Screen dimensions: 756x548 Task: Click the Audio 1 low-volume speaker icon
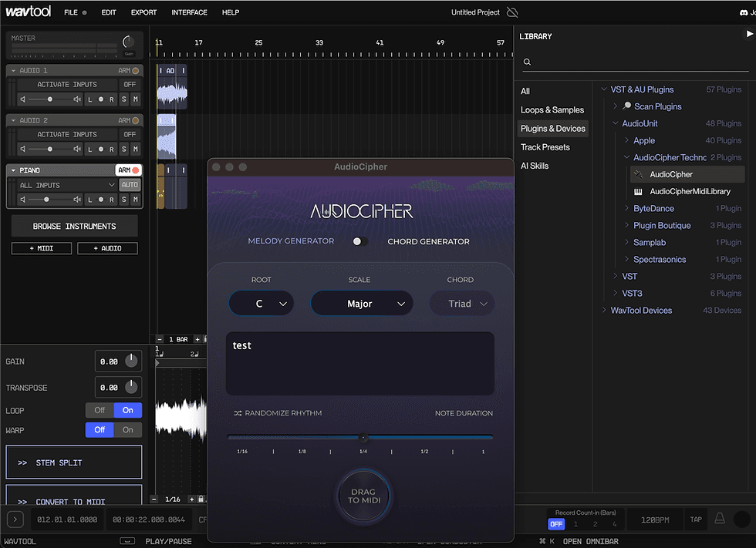[22, 99]
